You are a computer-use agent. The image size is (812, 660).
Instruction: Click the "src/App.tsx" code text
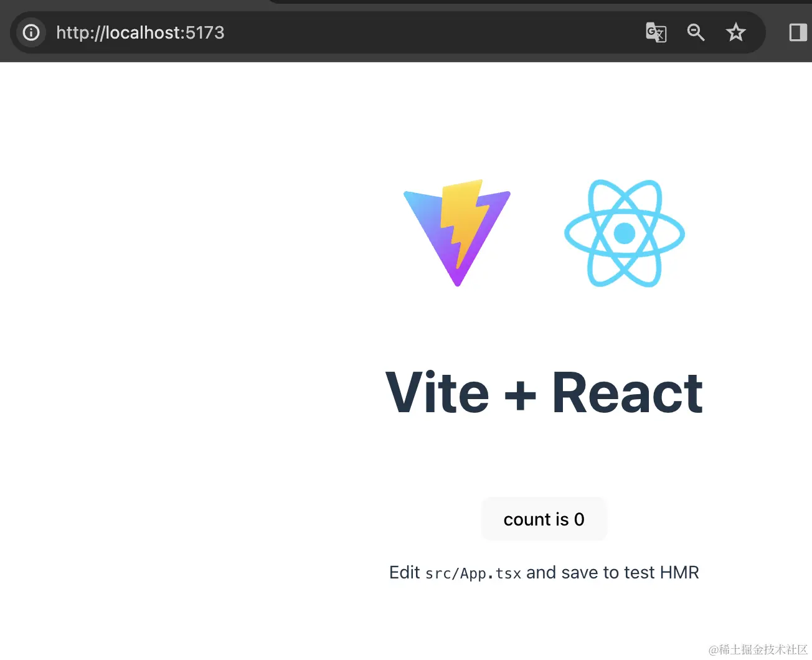(x=473, y=573)
